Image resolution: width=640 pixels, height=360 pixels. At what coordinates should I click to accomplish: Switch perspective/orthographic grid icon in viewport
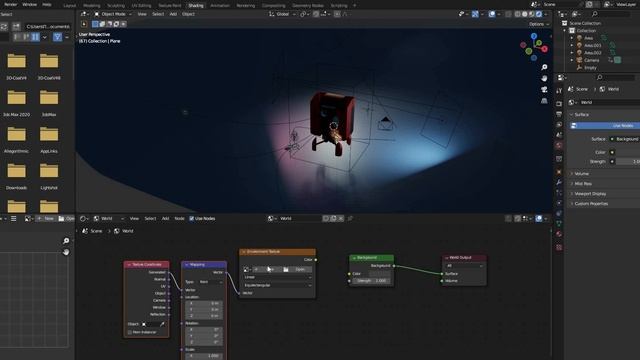click(x=544, y=100)
